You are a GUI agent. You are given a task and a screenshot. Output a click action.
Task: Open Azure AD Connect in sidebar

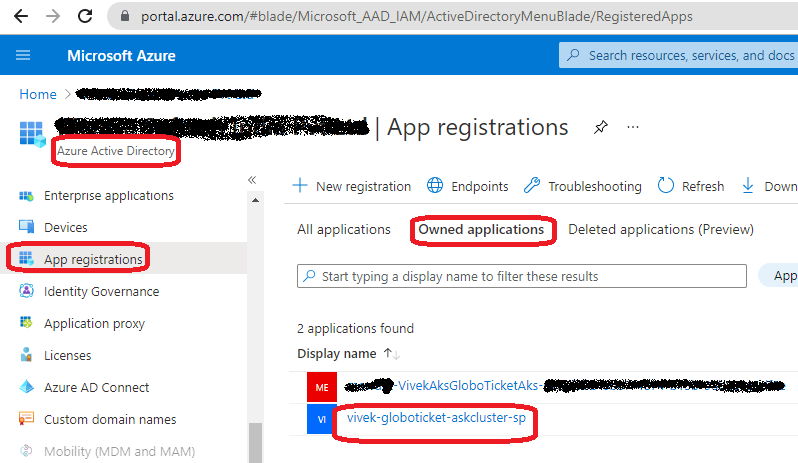click(x=96, y=388)
